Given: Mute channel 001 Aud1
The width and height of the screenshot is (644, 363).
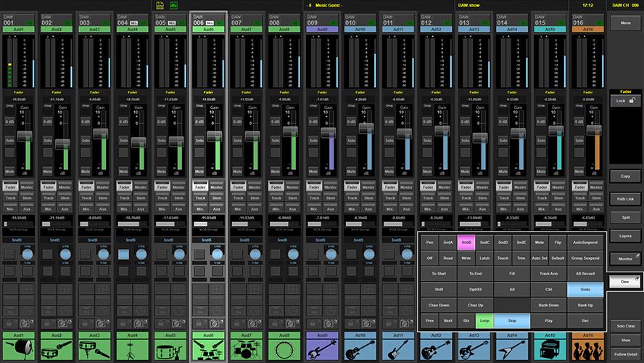Looking at the screenshot, I should point(9,171).
